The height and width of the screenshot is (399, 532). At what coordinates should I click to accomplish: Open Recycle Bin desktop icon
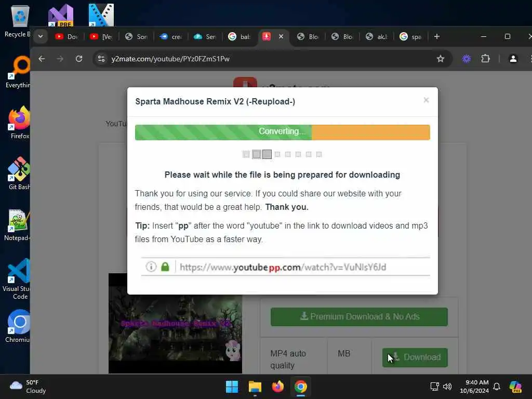pyautogui.click(x=20, y=20)
